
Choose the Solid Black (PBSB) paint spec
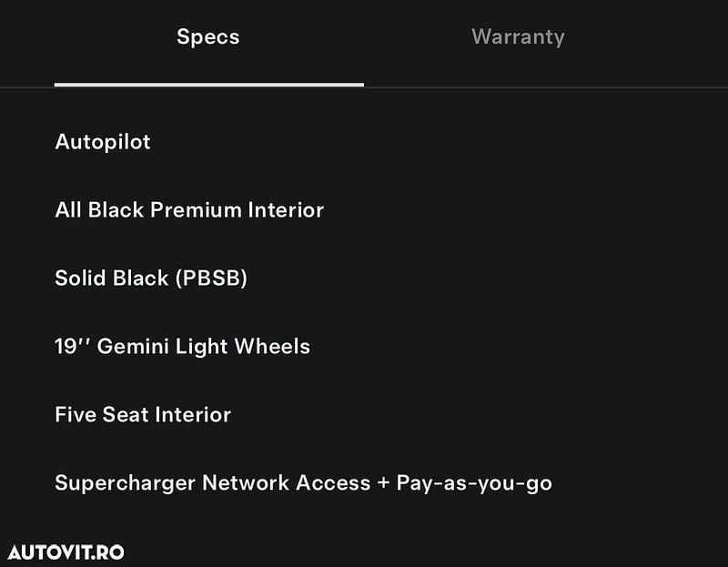151,278
